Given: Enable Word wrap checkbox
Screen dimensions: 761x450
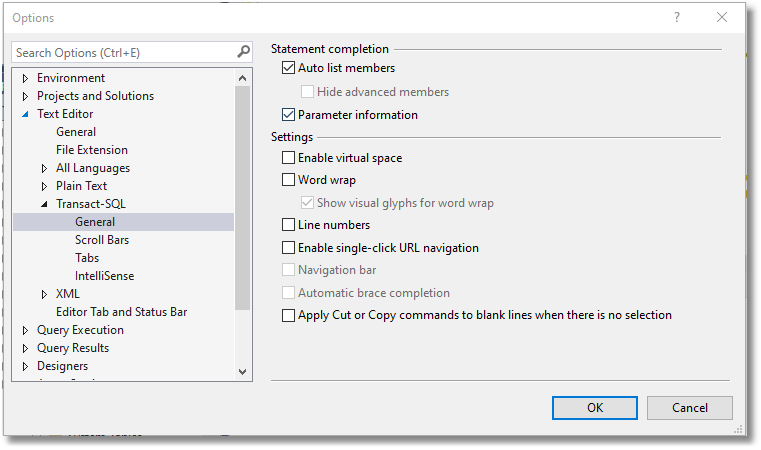Looking at the screenshot, I should (x=289, y=180).
